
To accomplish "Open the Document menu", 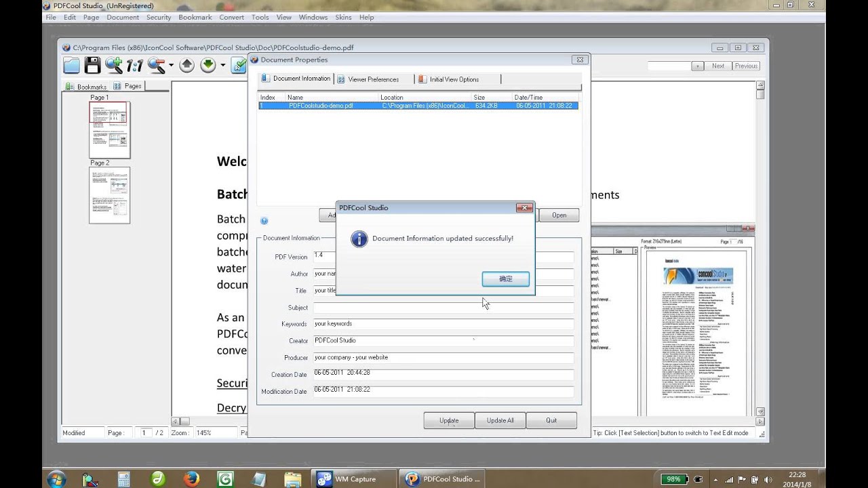I will pos(123,17).
